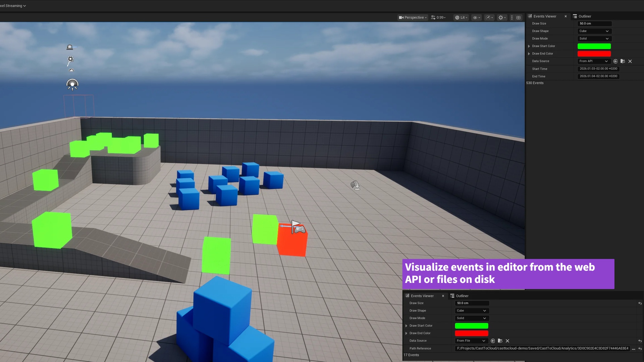Click the clear X icon beside From File dropdown
Image resolution: width=644 pixels, height=362 pixels.
tap(507, 341)
